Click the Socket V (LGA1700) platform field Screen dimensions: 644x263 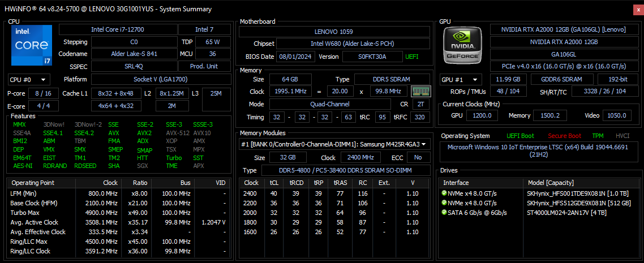pos(161,80)
